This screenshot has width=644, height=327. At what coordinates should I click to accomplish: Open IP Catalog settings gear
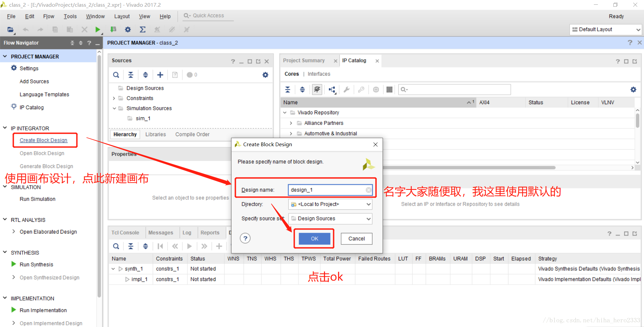(x=633, y=89)
